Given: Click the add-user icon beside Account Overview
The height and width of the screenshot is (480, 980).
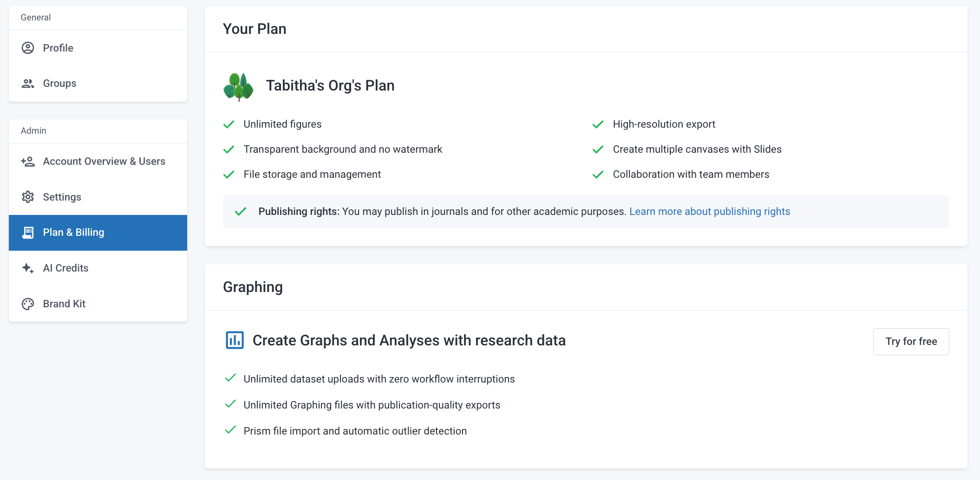Looking at the screenshot, I should (28, 162).
